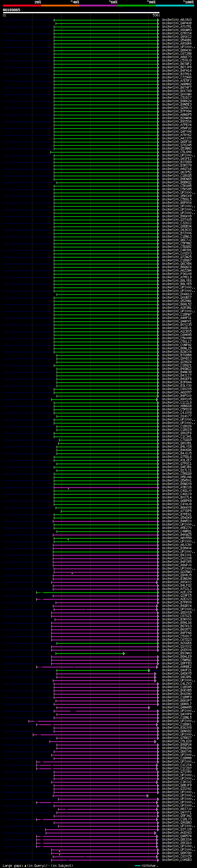Select the UniRef100_Q7SYR0 label
Viewport: 197px width, 868px height.
[x=176, y=772]
